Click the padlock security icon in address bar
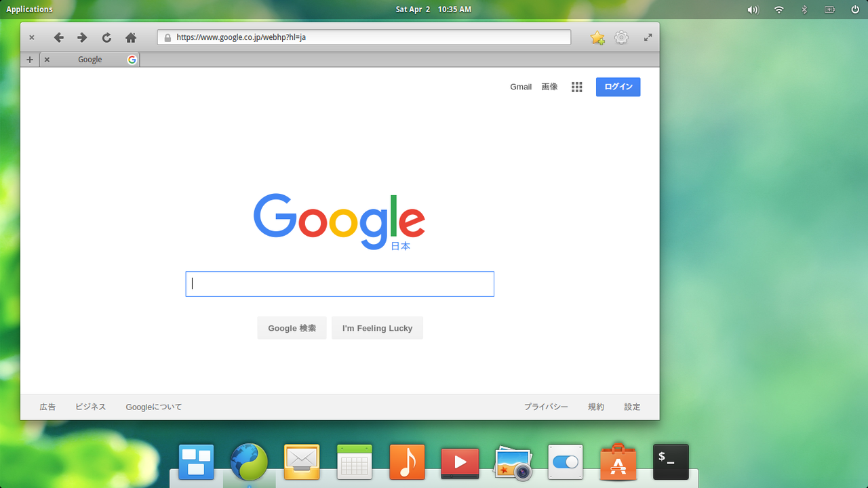 click(x=167, y=38)
